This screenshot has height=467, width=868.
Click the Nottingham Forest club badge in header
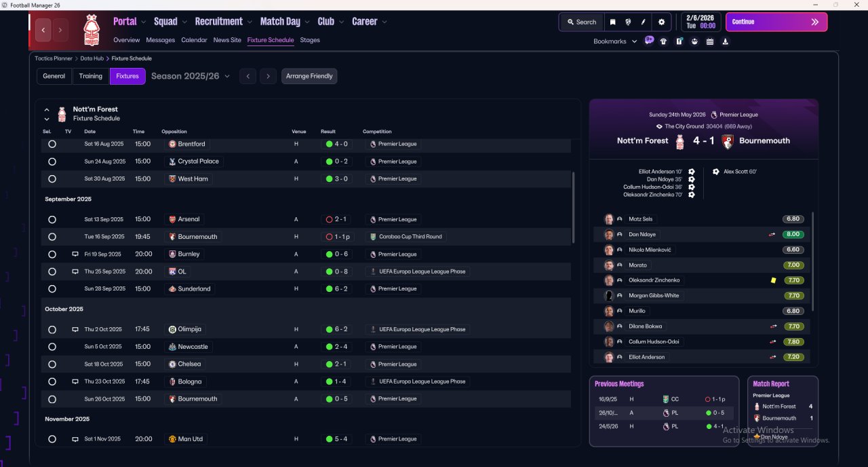[x=91, y=31]
